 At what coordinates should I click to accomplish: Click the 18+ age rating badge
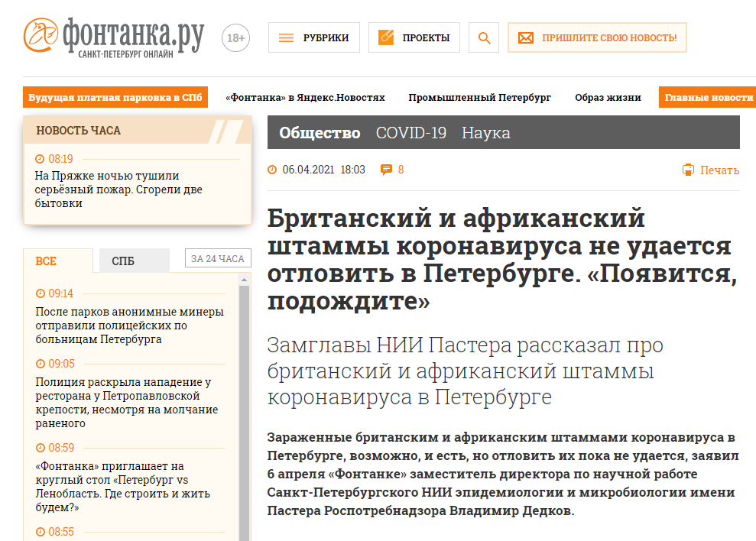(235, 37)
